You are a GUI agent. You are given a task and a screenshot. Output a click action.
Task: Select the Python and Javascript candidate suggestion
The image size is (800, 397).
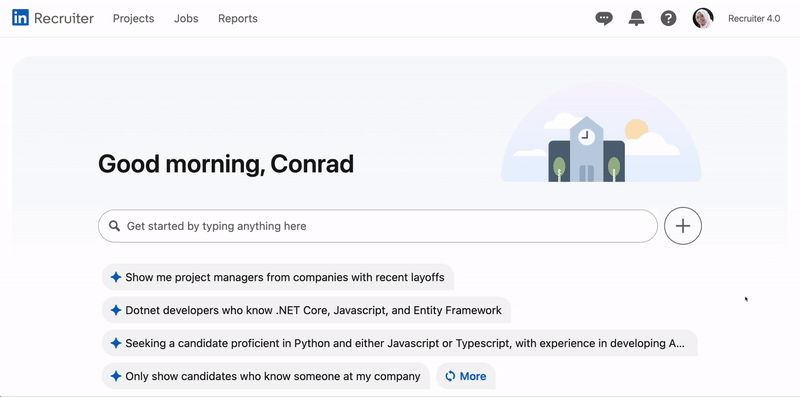[399, 343]
